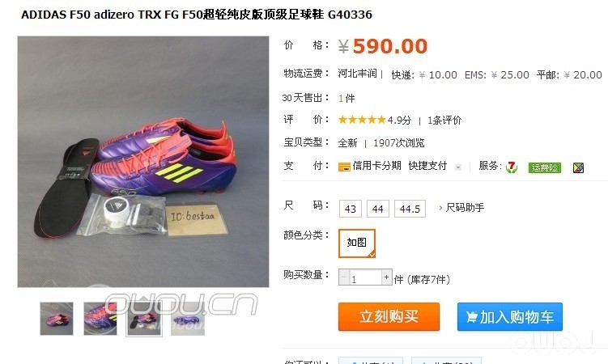Click the credit card installment icon

[x=344, y=167]
